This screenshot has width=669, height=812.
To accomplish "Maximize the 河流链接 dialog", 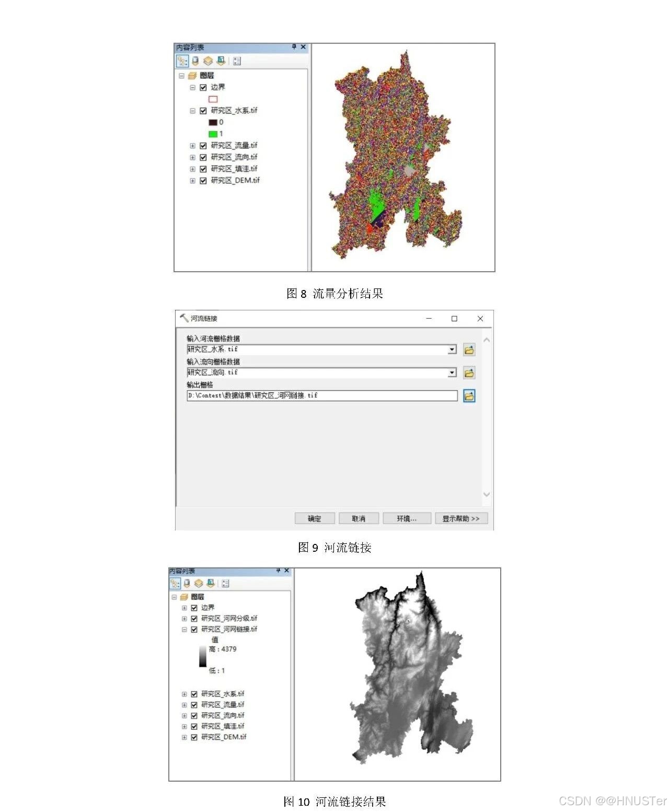I will point(454,318).
